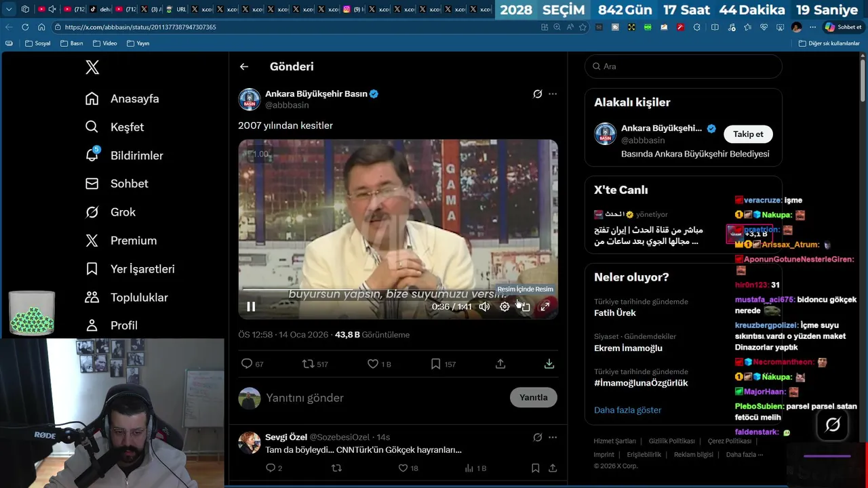Open Anasayfa from the sidebar
The width and height of the screenshot is (868, 488).
point(123,99)
